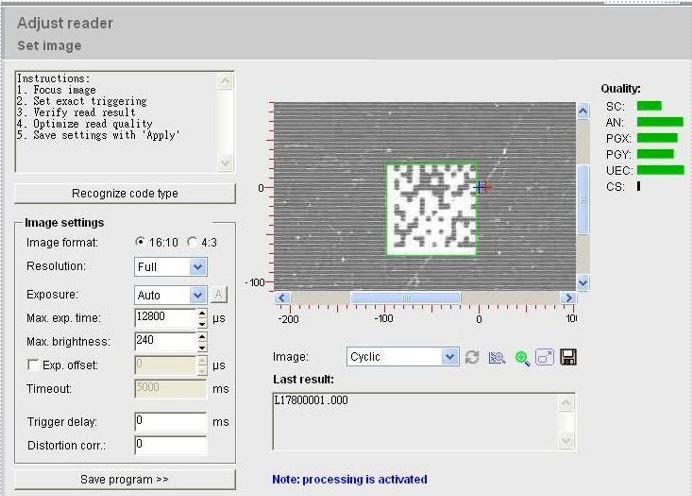
Task: Click image view scroll left arrow
Action: [x=282, y=298]
